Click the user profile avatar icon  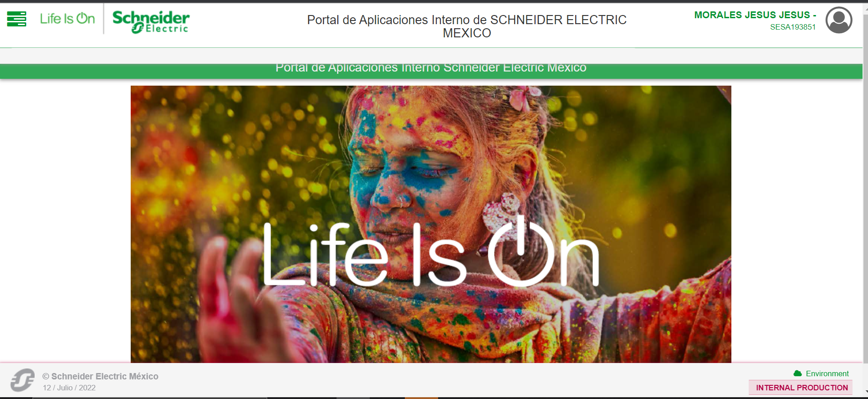tap(839, 20)
